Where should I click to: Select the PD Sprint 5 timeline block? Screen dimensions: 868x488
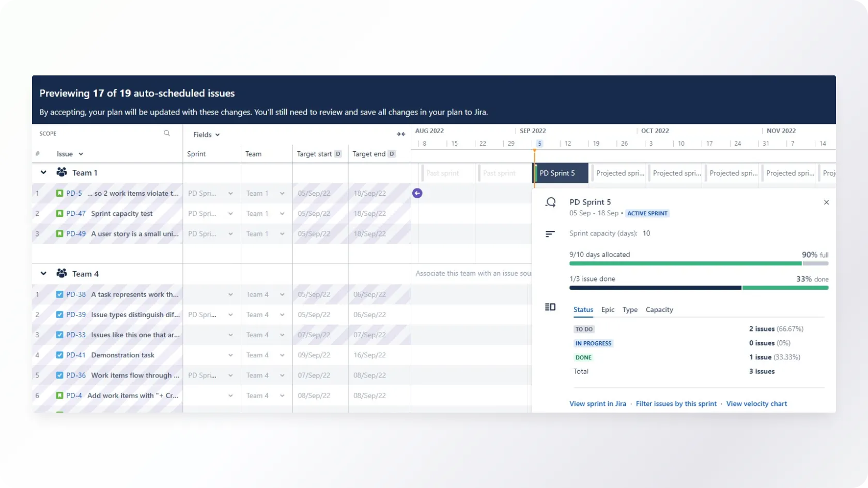[561, 174]
